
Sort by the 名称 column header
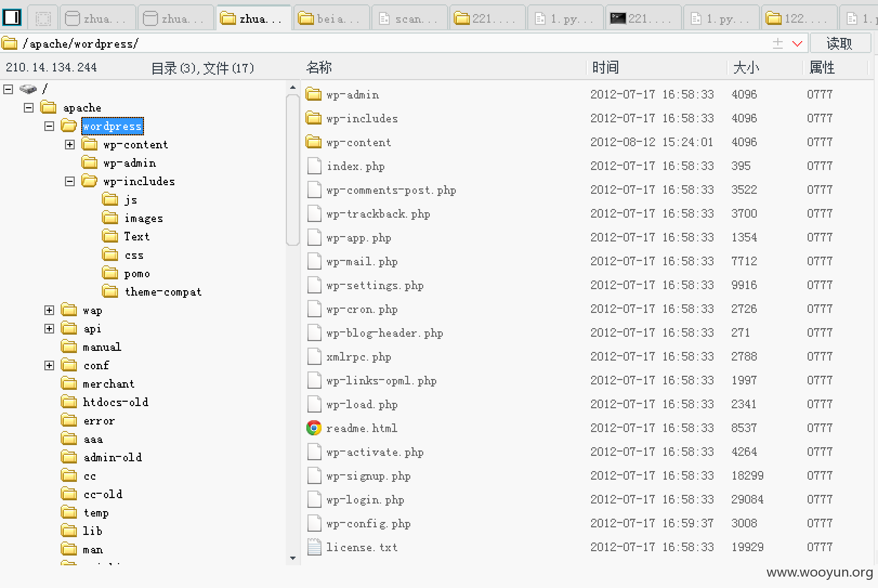(x=319, y=67)
